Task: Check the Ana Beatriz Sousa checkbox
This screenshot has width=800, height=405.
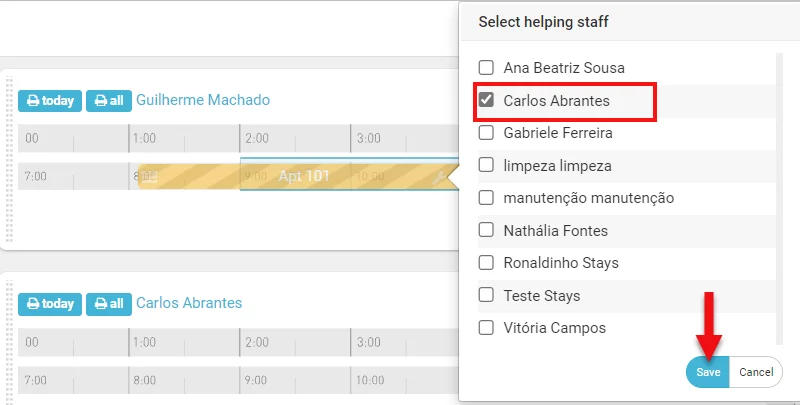Action: [487, 68]
